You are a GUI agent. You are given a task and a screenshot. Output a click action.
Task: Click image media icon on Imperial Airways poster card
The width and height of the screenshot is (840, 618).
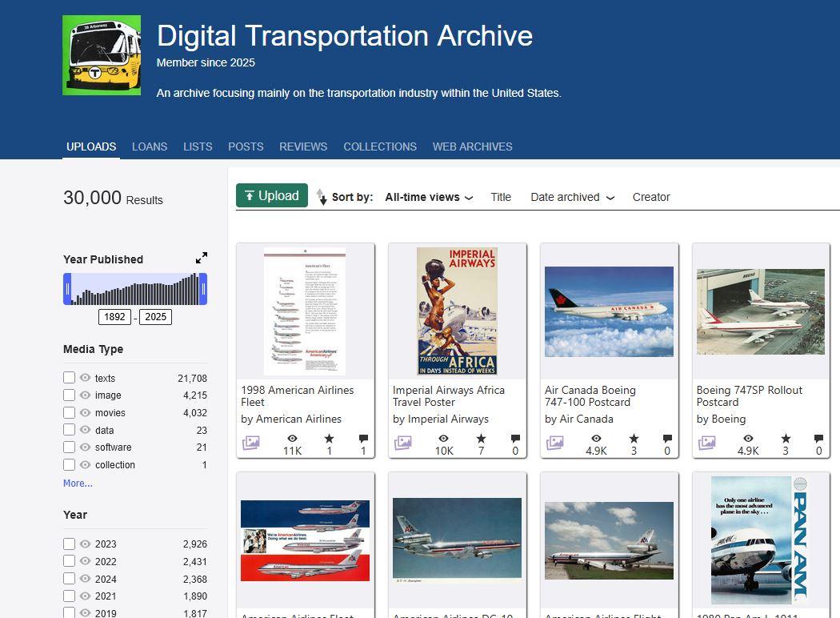[403, 443]
